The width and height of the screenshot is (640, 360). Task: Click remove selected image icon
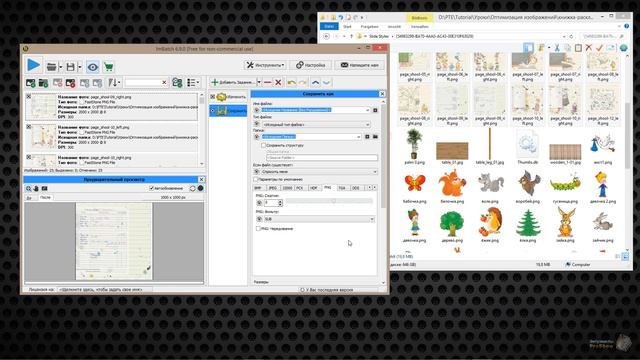tap(58, 83)
